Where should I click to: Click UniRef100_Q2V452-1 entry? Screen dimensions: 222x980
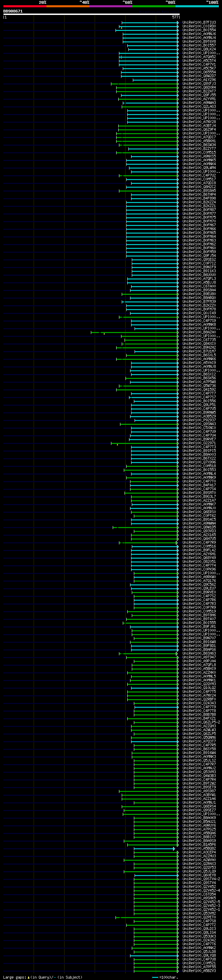coord(201,910)
